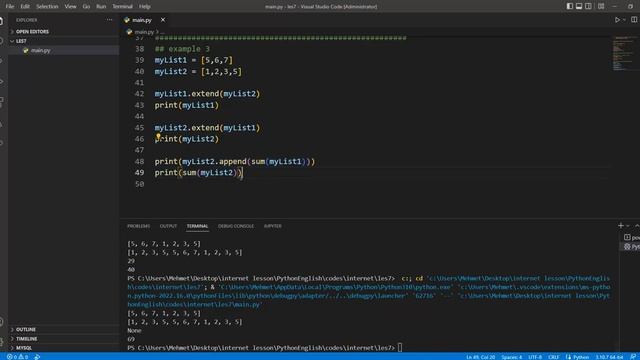Open the View menu

click(x=70, y=7)
